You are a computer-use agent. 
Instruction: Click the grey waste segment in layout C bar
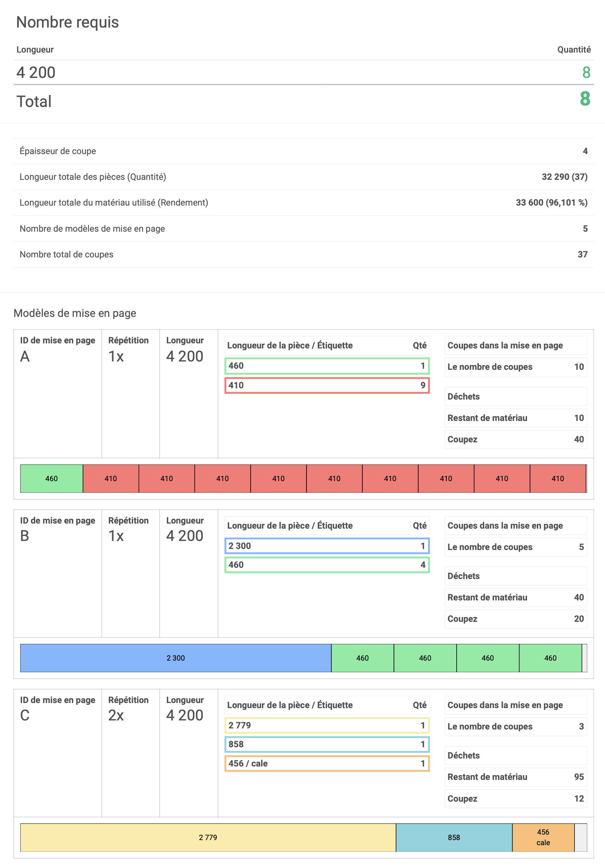[580, 838]
